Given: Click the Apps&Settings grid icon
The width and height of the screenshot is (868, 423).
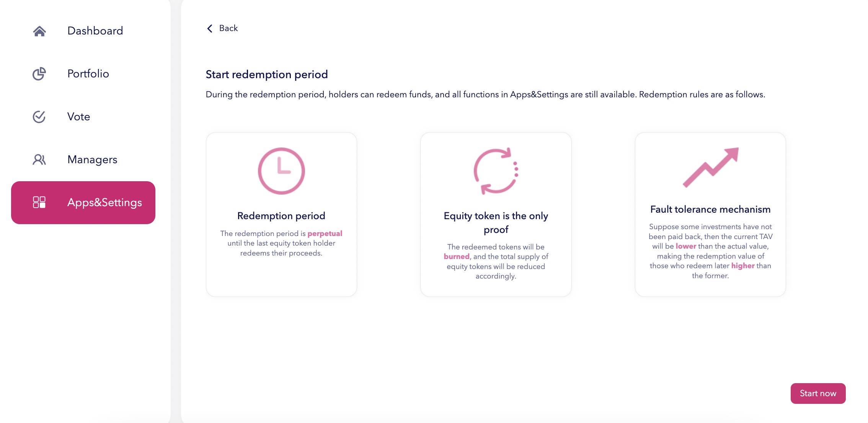Looking at the screenshot, I should tap(39, 202).
